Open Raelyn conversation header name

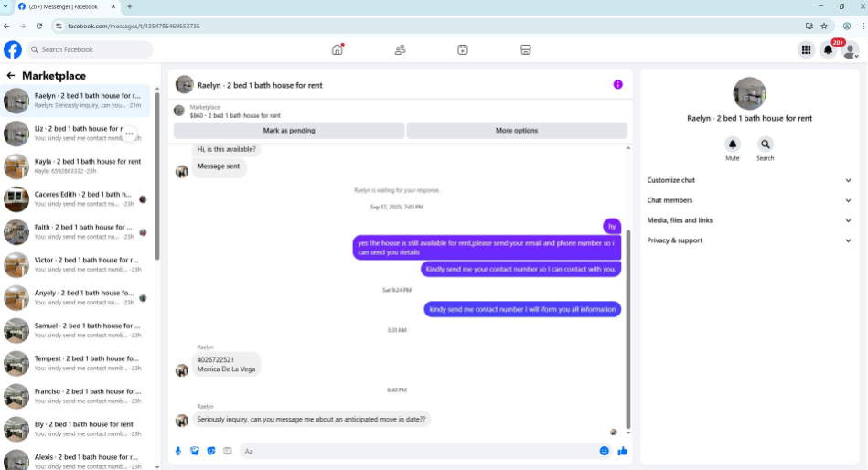260,85
